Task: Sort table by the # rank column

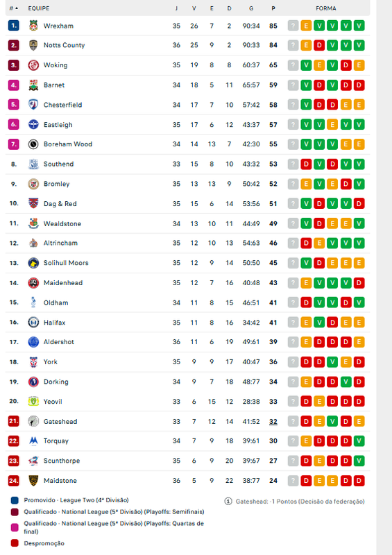Action: tap(13, 8)
